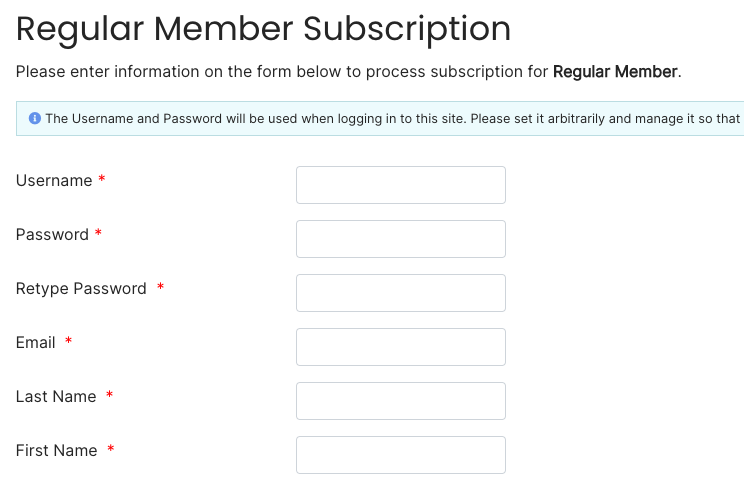The image size is (744, 488).
Task: Click into the Email input box
Action: pyautogui.click(x=401, y=347)
